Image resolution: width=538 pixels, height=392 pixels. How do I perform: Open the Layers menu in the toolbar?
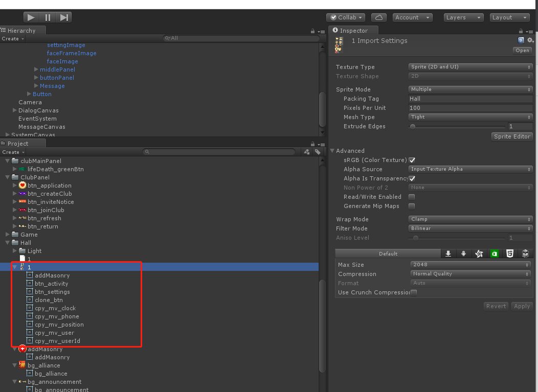463,17
